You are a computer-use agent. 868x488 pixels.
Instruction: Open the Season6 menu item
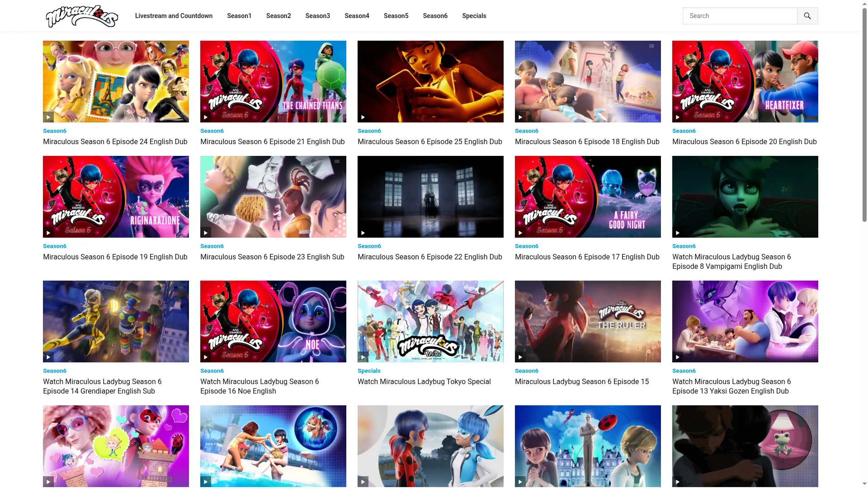[x=435, y=16]
